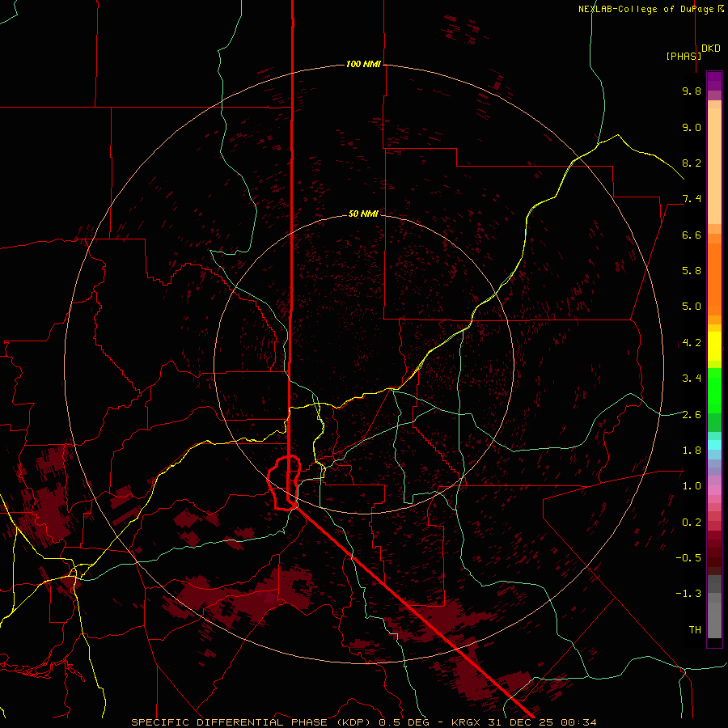Screen dimensions: 728x728
Task: Click the 6.6 scale value
Action: pos(692,235)
